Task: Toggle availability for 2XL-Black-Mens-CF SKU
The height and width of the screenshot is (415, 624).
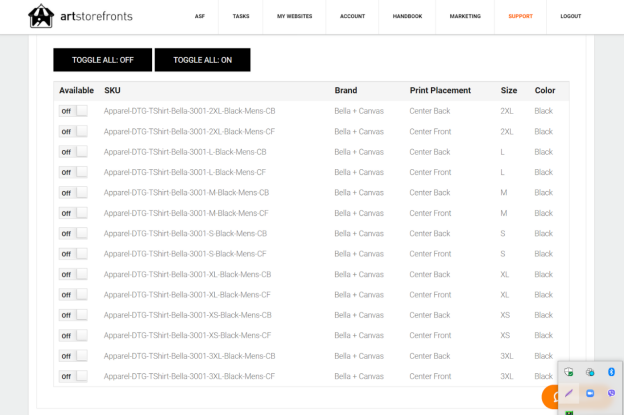Action: click(73, 131)
